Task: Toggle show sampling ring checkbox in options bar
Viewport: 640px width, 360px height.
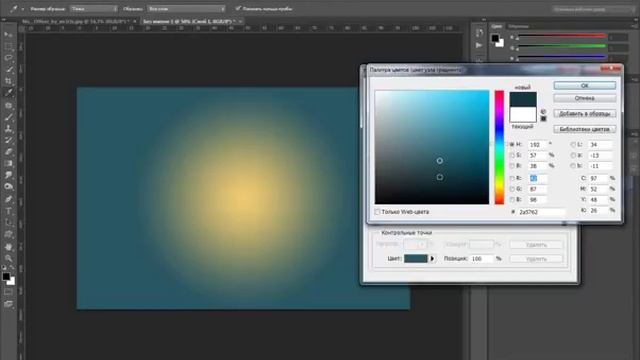Action: 238,9
